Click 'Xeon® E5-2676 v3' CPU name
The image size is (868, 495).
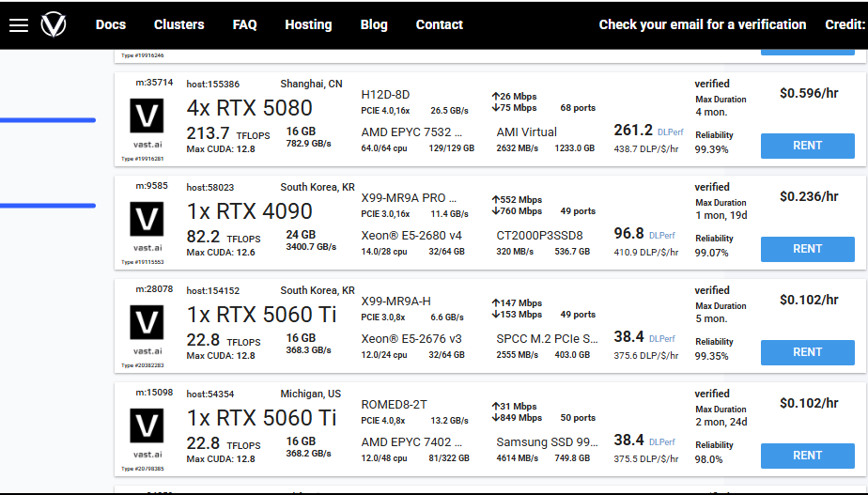411,339
